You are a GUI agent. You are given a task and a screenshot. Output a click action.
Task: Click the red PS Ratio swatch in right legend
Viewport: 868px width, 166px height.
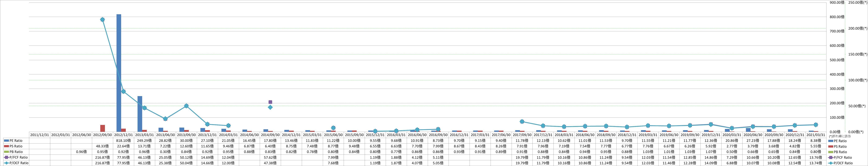pyautogui.click(x=831, y=146)
